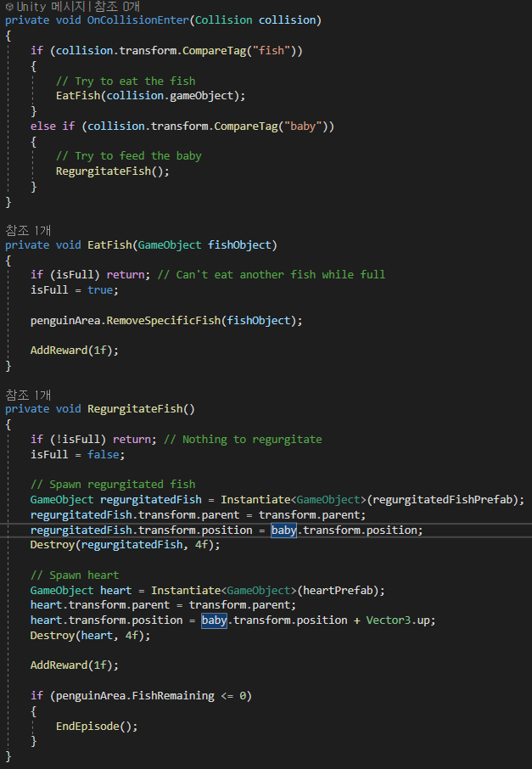Click the '// Try to feed the baby' comment
The width and height of the screenshot is (532, 769).
click(128, 156)
